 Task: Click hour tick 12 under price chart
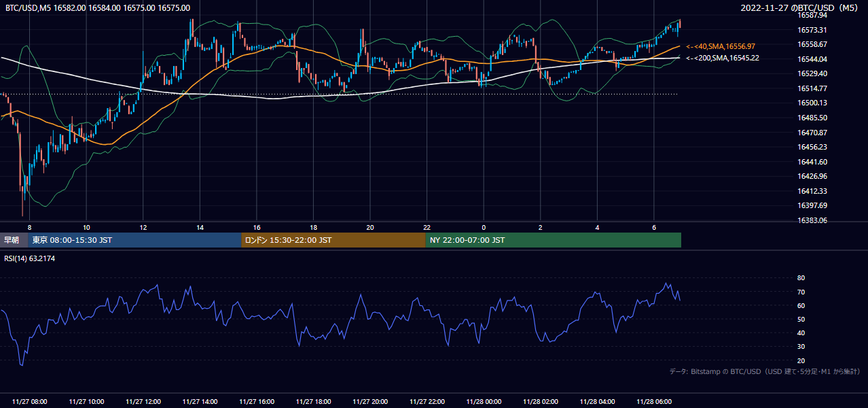pyautogui.click(x=143, y=227)
